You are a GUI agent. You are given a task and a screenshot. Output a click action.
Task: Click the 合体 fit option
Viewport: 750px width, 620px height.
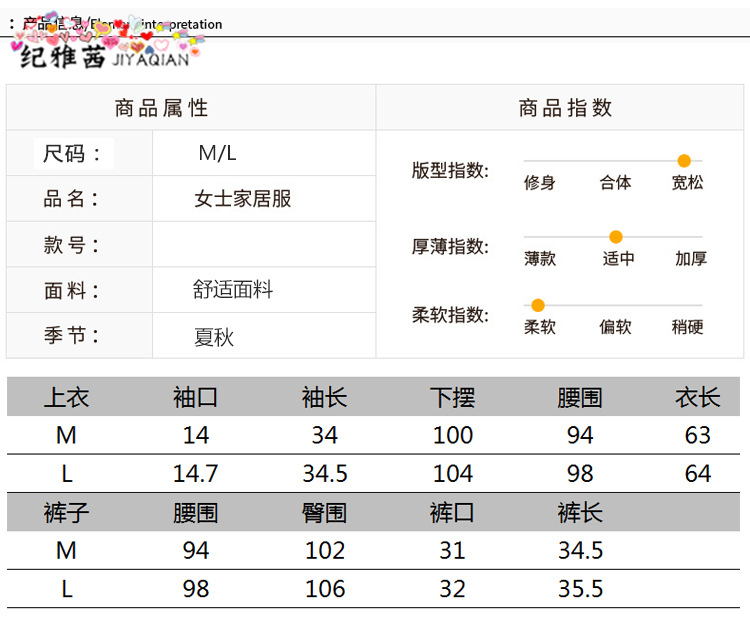(615, 182)
